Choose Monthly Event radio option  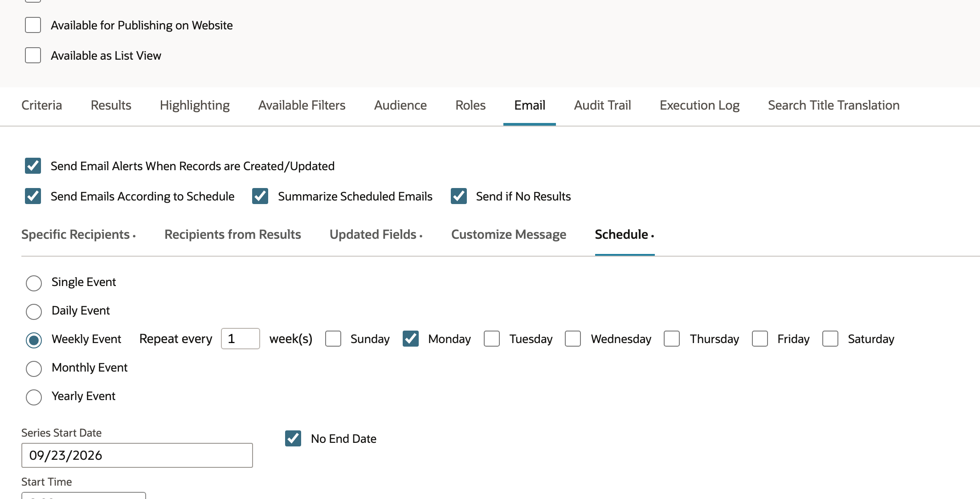click(34, 369)
